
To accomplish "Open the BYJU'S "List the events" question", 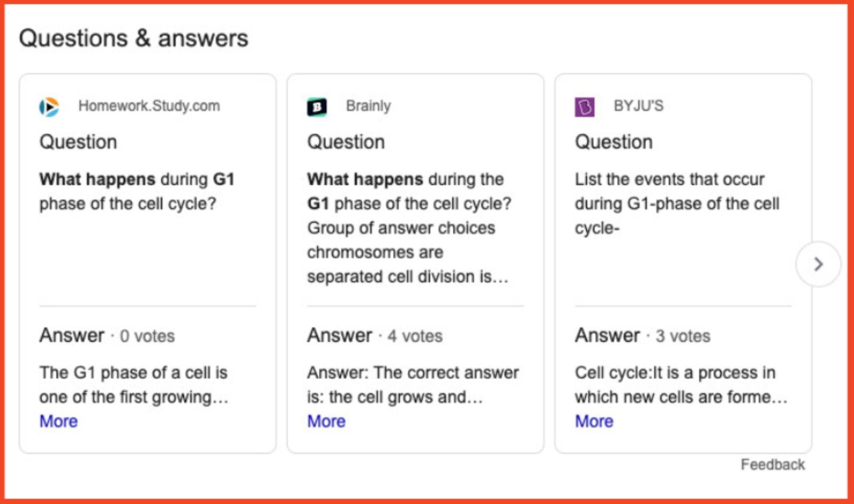I will [x=677, y=203].
